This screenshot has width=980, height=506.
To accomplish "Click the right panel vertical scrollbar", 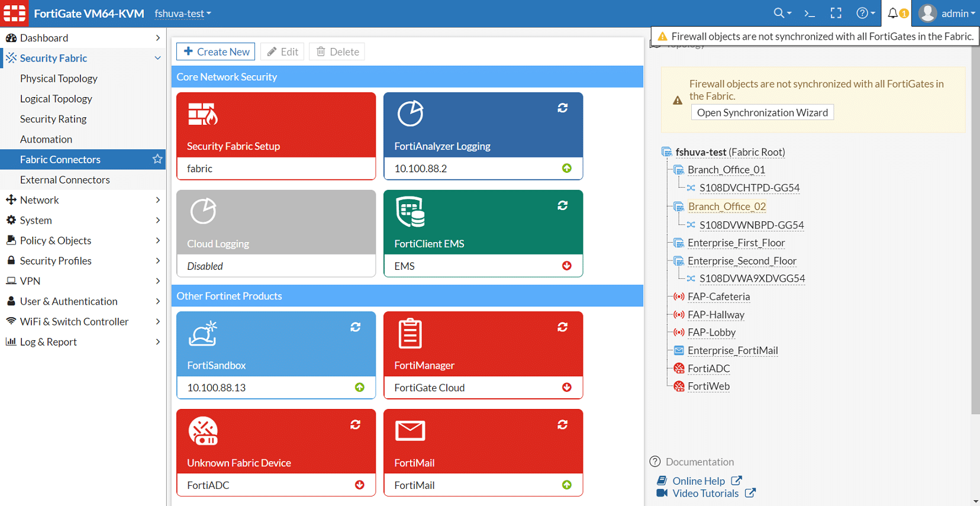I will [975, 231].
